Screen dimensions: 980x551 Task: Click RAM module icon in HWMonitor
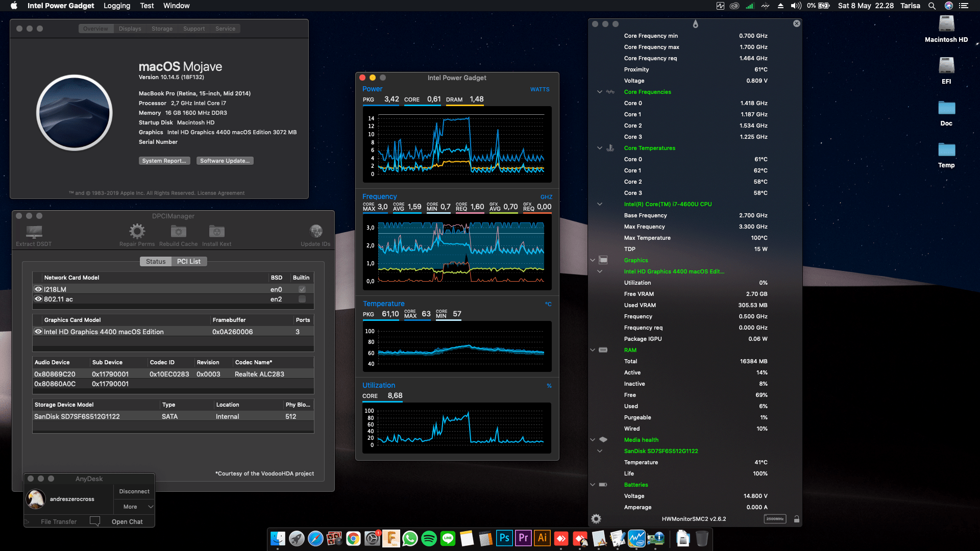(603, 350)
